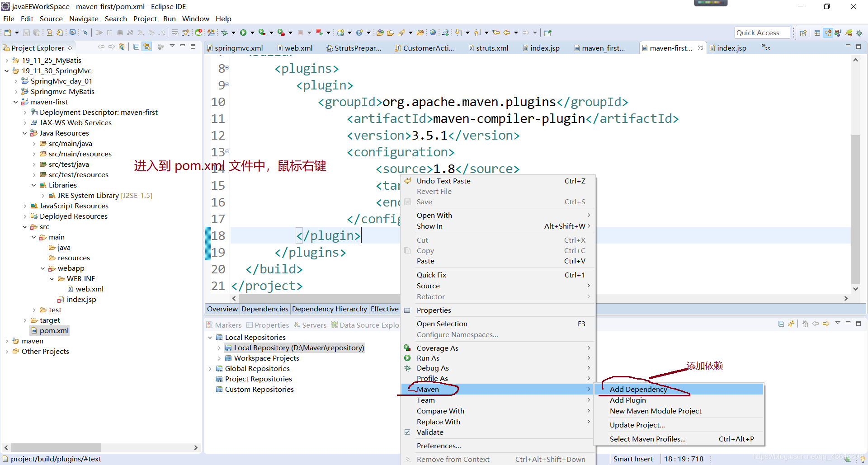Click the Open Perspective icon

pos(803,33)
